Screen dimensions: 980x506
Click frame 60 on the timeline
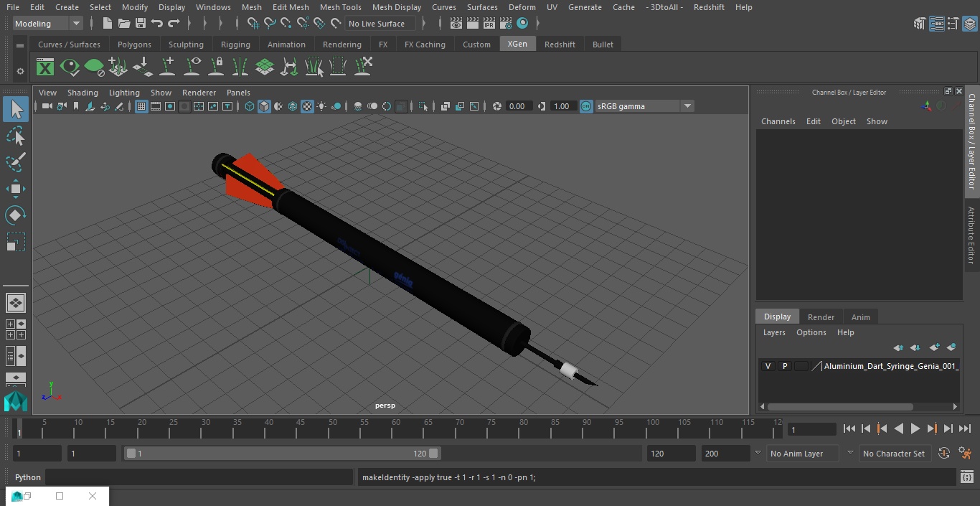tap(396, 428)
